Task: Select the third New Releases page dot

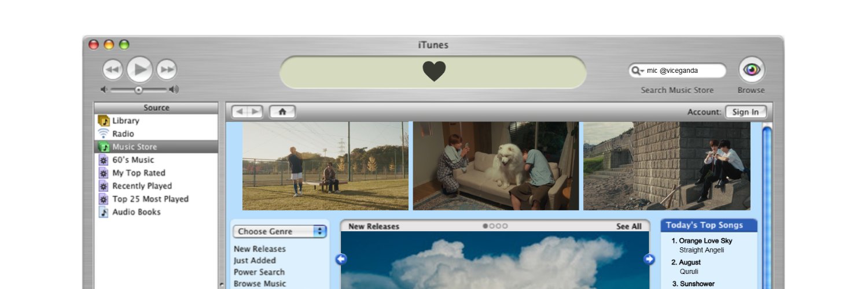Action: 498,226
